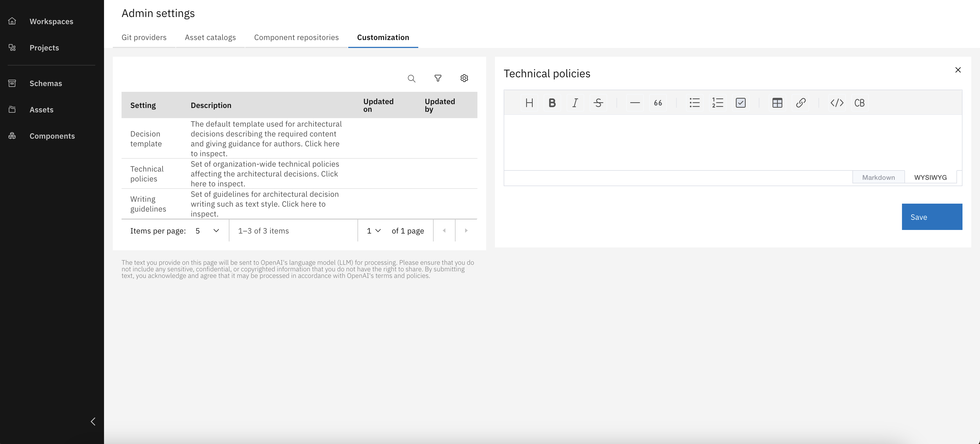Switch editor to WYSIWYG mode

pos(930,177)
